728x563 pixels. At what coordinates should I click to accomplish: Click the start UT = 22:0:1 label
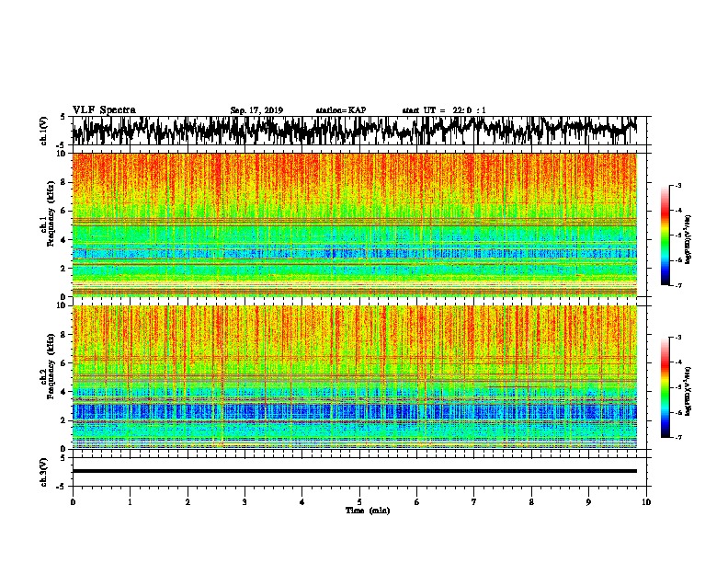[x=444, y=110]
